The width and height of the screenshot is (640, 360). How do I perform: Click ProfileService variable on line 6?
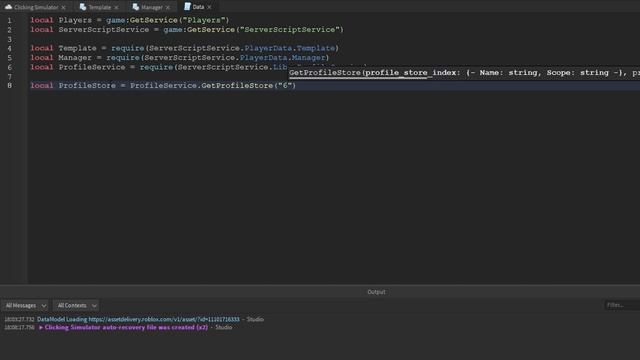(x=92, y=67)
